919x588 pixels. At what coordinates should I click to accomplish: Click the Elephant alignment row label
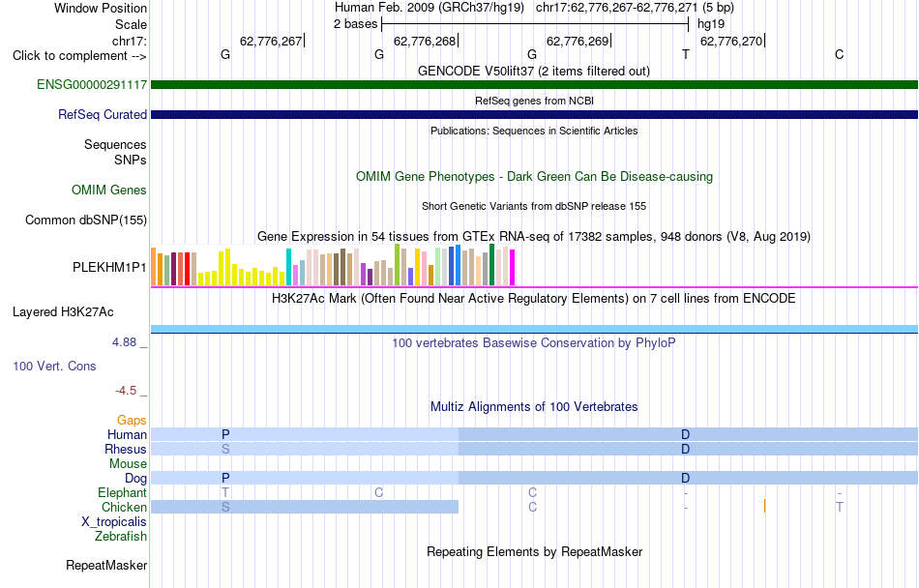tap(122, 492)
